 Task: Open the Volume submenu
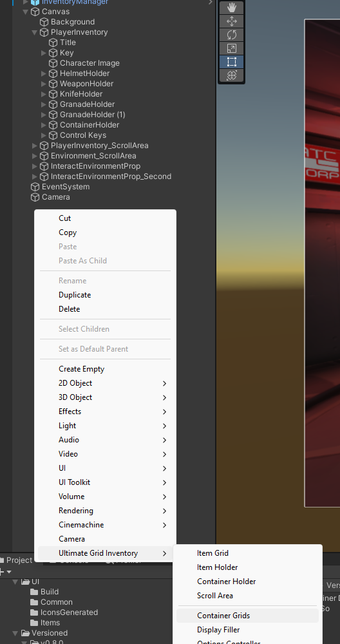tap(105, 497)
